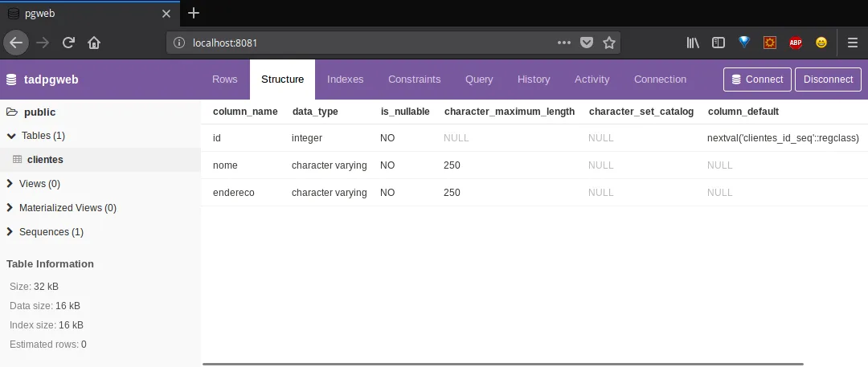Click the browser back arrow button
Viewport: 868px width, 367px height.
tap(16, 43)
